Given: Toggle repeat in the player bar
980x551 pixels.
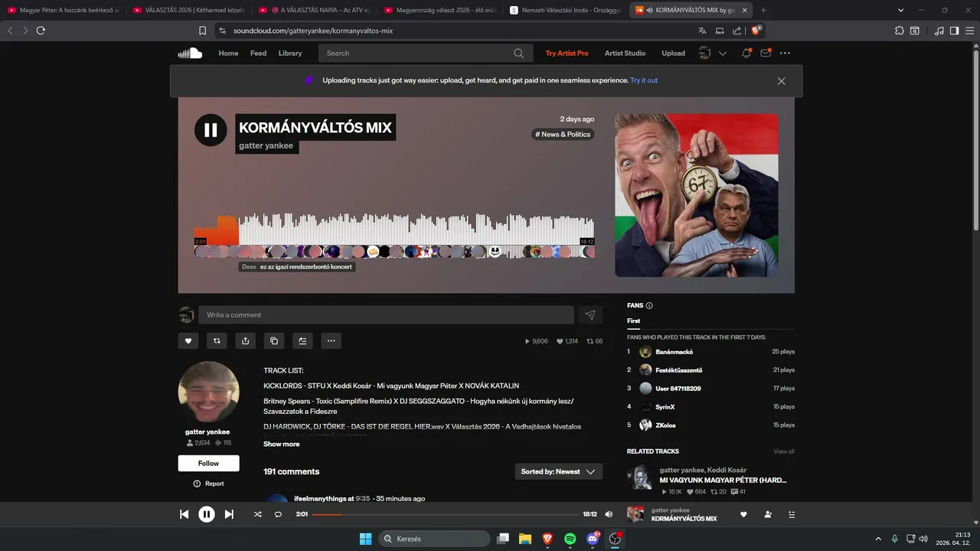Looking at the screenshot, I should pyautogui.click(x=278, y=514).
